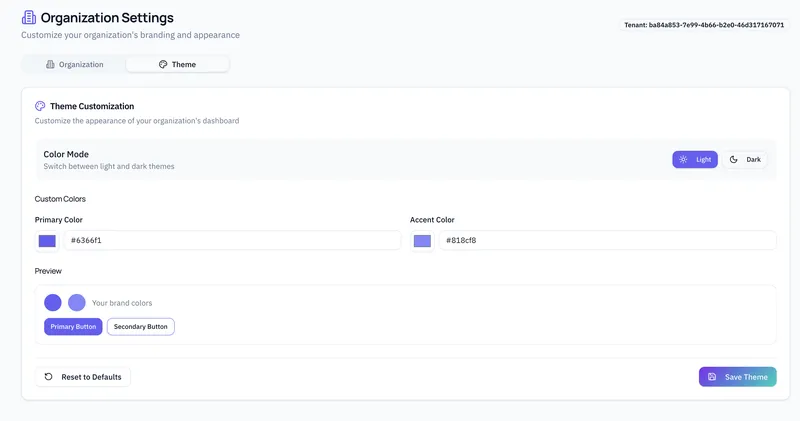Click the primary brand color preview circle
The width and height of the screenshot is (800, 421).
click(53, 303)
